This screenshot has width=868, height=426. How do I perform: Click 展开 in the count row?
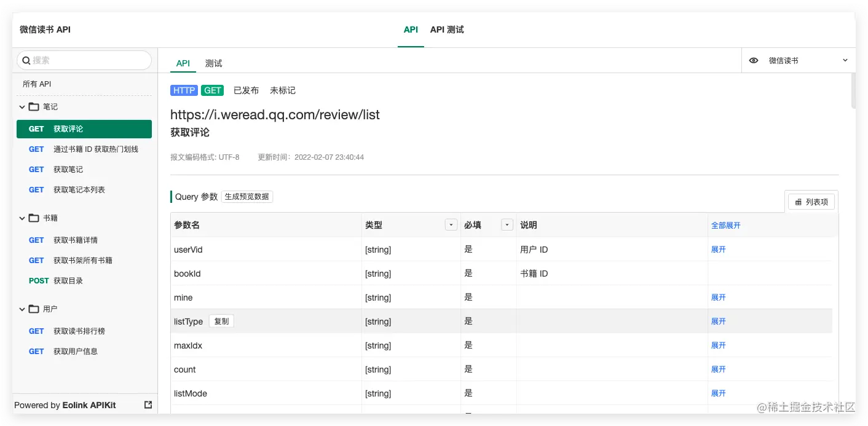(x=719, y=369)
